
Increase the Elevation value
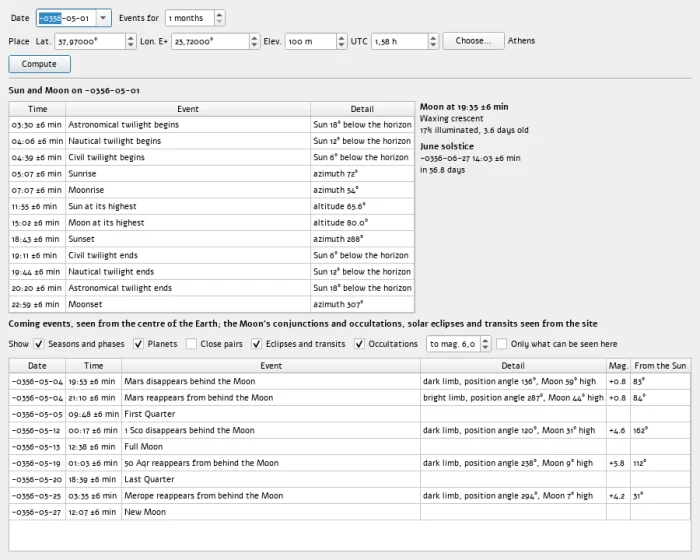click(x=341, y=38)
